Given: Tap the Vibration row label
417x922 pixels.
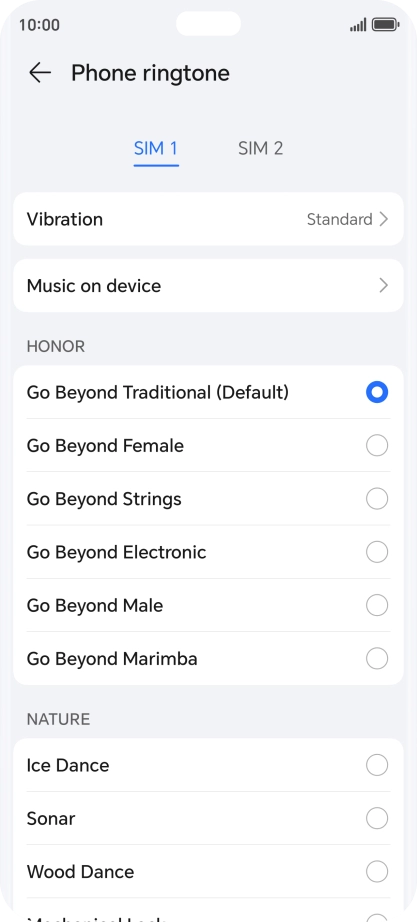Looking at the screenshot, I should (65, 219).
